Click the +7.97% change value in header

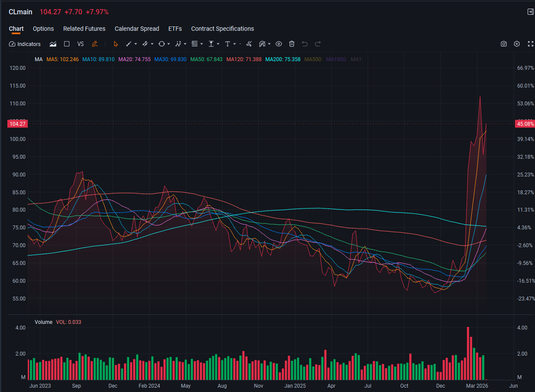pyautogui.click(x=97, y=12)
